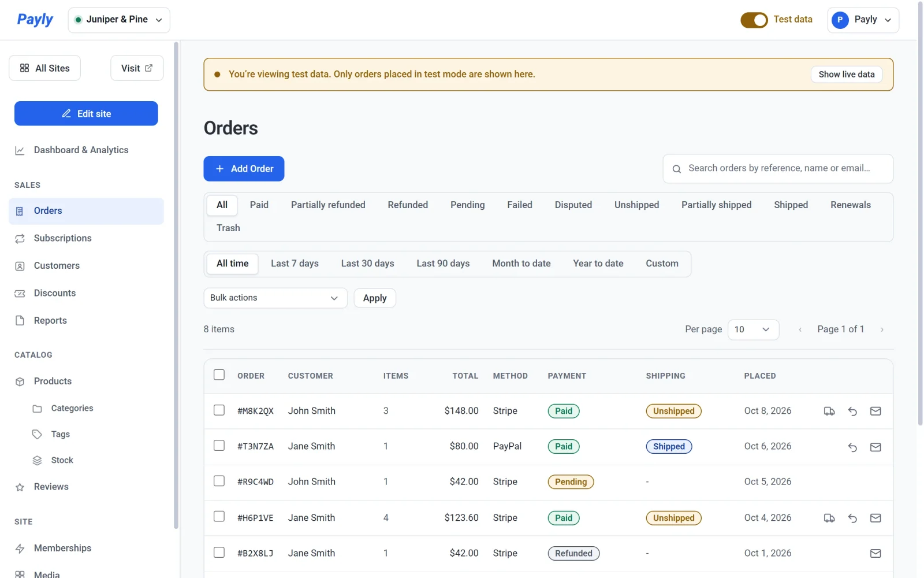Go to previous page arrow
Image resolution: width=924 pixels, height=578 pixels.
(800, 329)
